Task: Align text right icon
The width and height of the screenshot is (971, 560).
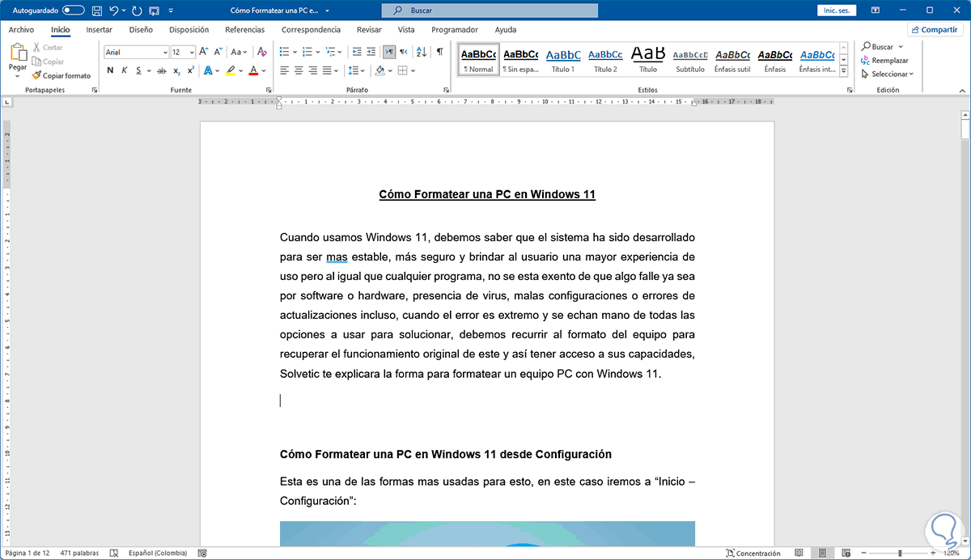Action: click(x=314, y=70)
